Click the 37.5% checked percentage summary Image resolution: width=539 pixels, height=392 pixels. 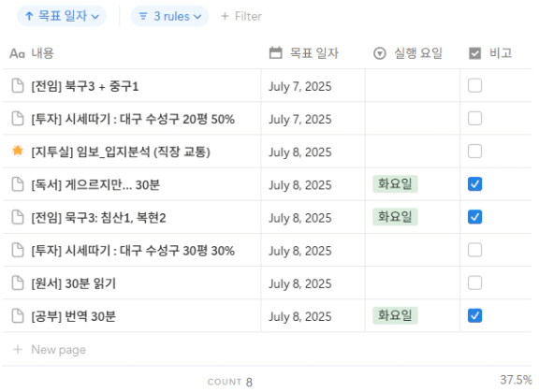point(516,380)
